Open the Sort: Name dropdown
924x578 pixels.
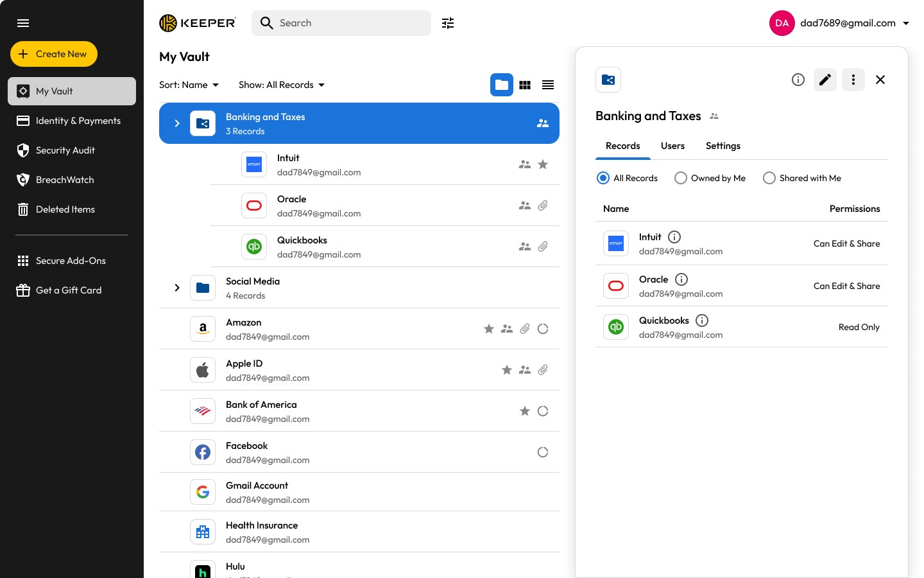pos(189,84)
